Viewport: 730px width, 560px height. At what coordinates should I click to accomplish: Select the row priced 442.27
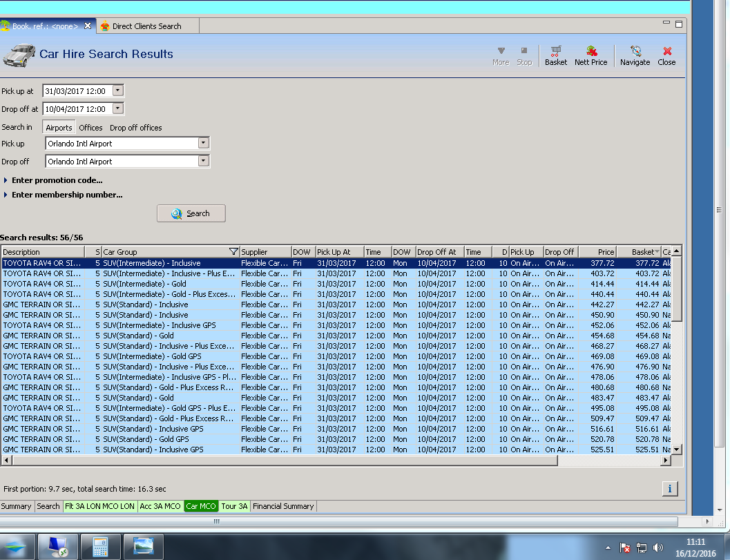point(336,305)
